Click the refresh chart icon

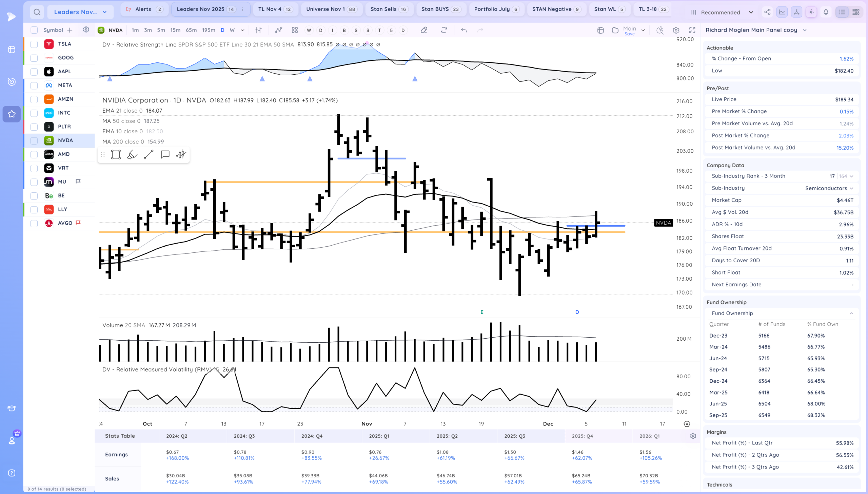coord(444,30)
